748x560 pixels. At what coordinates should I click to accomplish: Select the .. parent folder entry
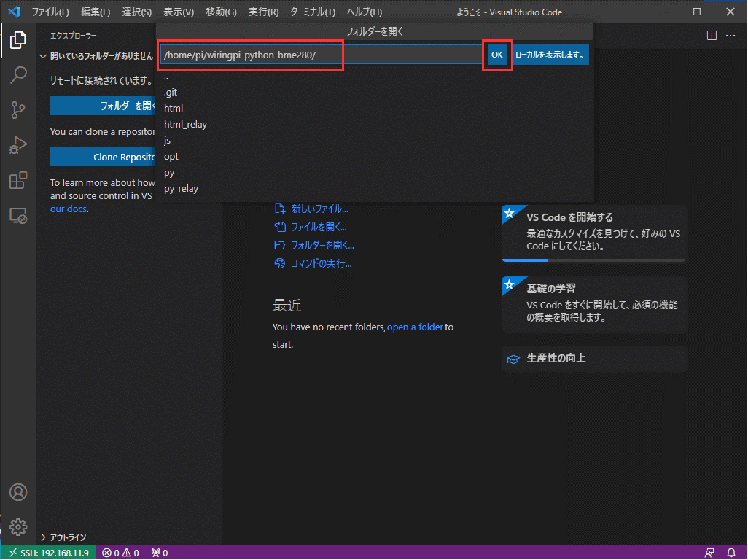(x=375, y=77)
